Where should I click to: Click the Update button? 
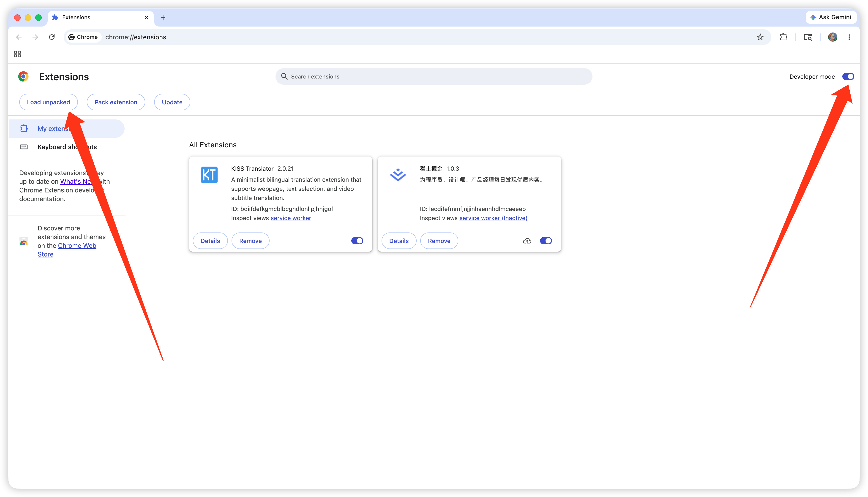pyautogui.click(x=172, y=102)
